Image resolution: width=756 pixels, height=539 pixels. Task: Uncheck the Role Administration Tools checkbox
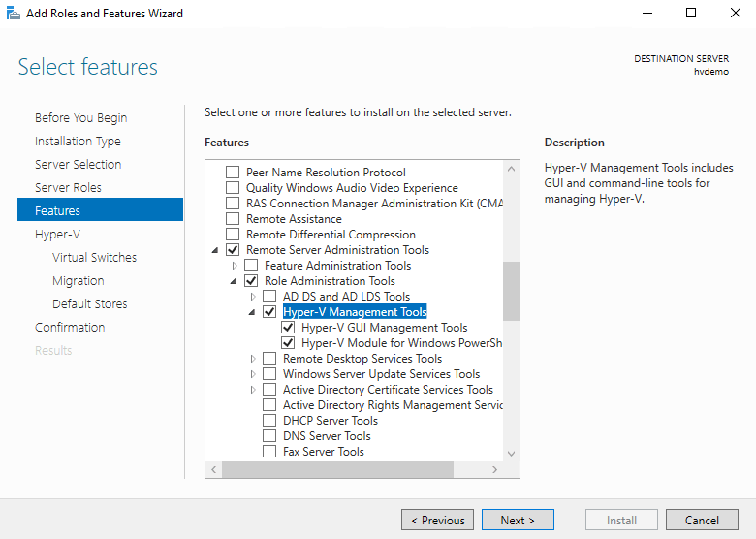pyautogui.click(x=251, y=280)
